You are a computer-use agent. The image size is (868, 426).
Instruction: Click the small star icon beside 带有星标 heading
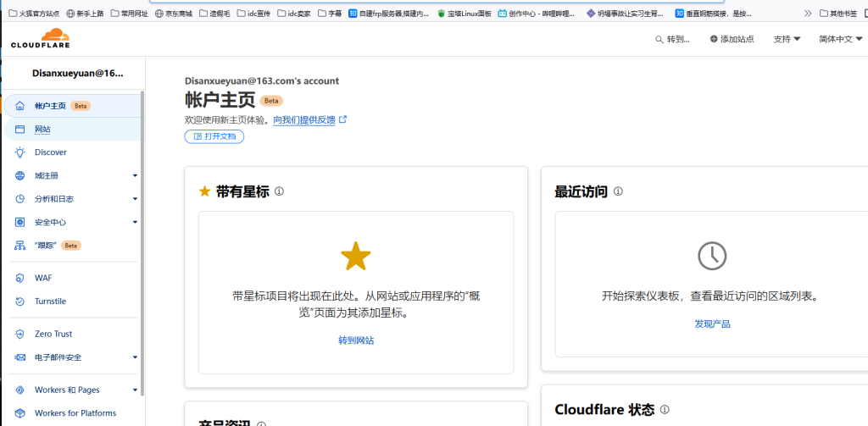click(205, 191)
